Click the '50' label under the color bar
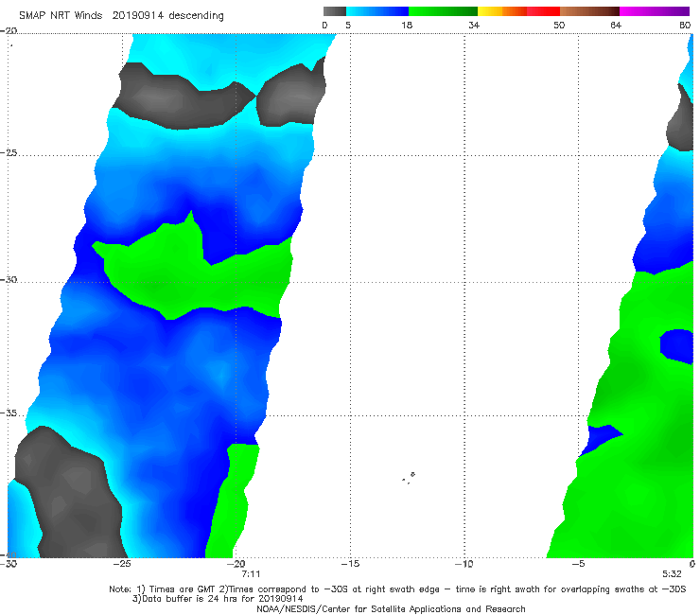This screenshot has height=615, width=700. 559,25
